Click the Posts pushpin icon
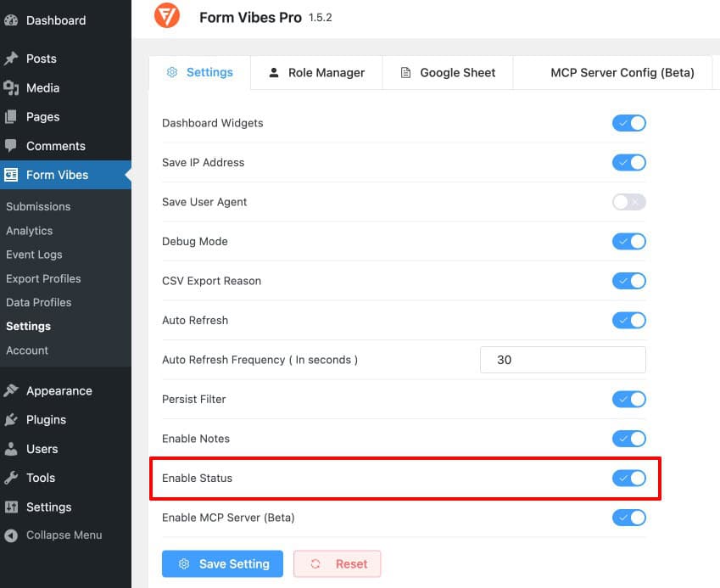720x588 pixels. [11, 59]
